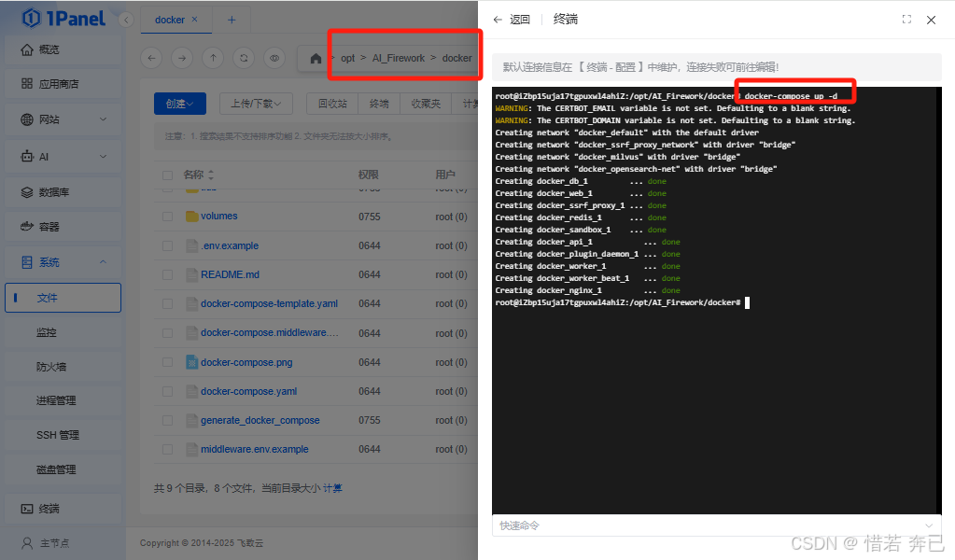Click the 计算 link for directory size

pyautogui.click(x=332, y=488)
